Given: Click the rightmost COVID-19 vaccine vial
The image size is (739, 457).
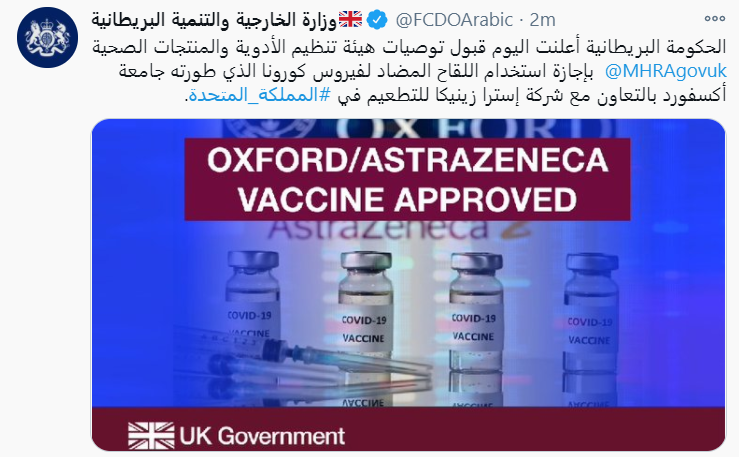Looking at the screenshot, I should pyautogui.click(x=591, y=313).
